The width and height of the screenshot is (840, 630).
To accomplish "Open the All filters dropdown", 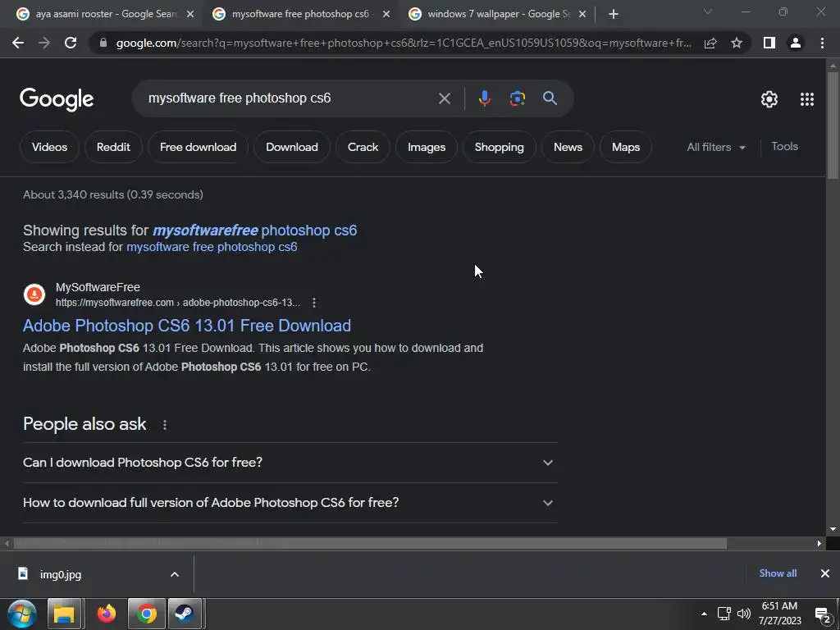I will click(716, 147).
